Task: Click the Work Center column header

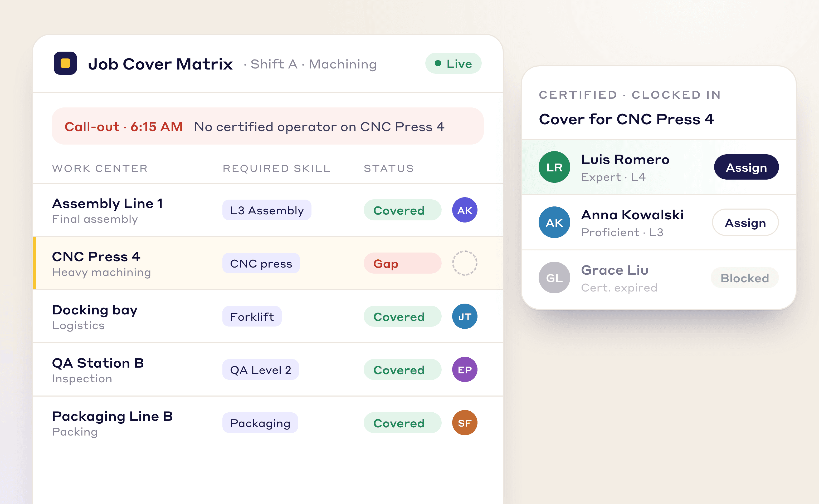Action: [x=100, y=168]
